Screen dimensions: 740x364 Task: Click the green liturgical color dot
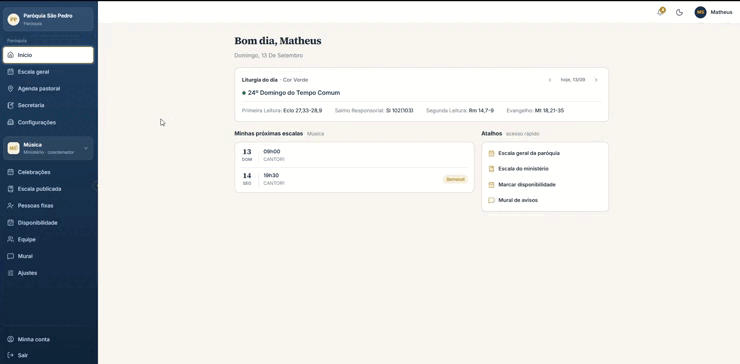[244, 93]
